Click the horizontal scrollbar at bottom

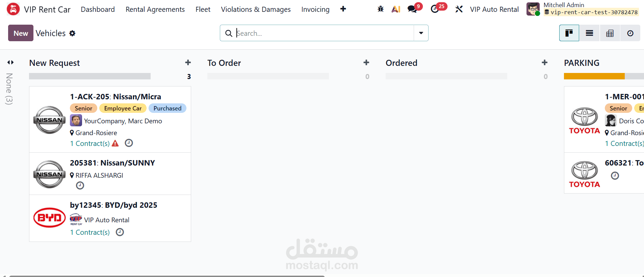click(167, 276)
